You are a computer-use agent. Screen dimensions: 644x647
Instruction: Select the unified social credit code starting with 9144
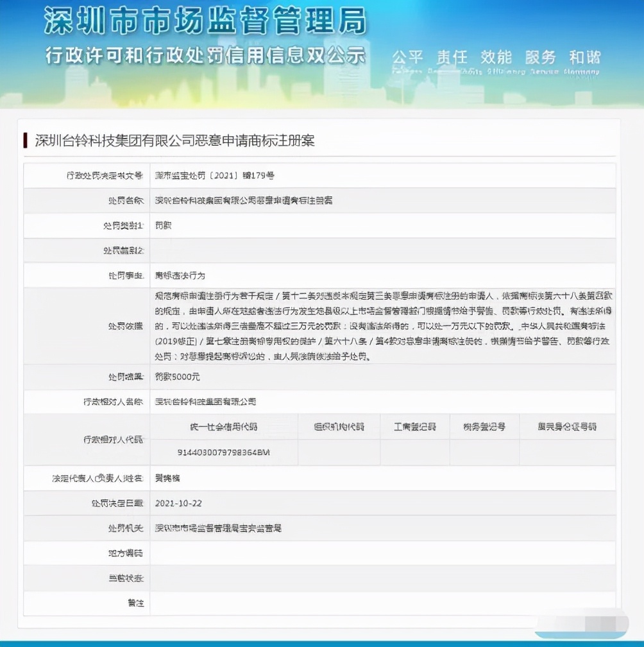point(223,453)
